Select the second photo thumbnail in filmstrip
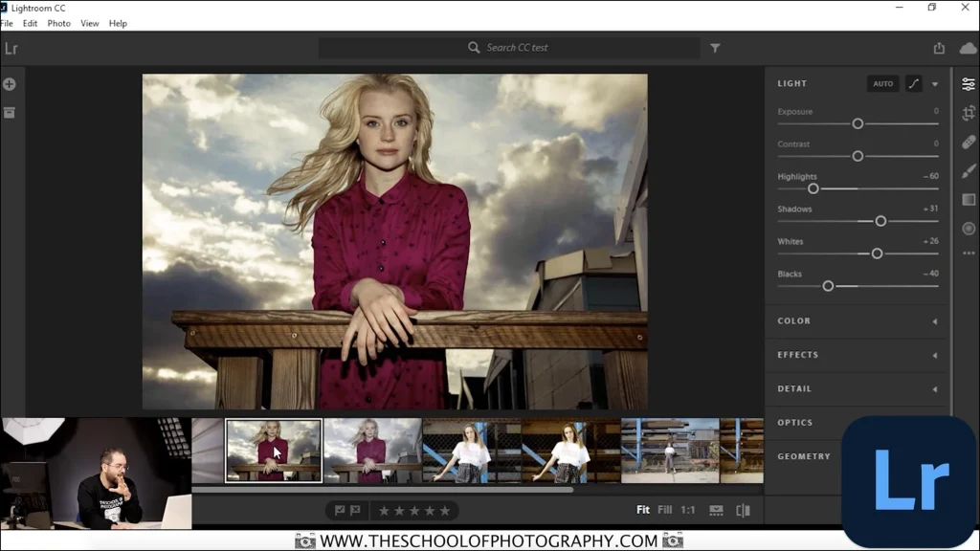Screen dimensions: 980x551 coord(373,450)
